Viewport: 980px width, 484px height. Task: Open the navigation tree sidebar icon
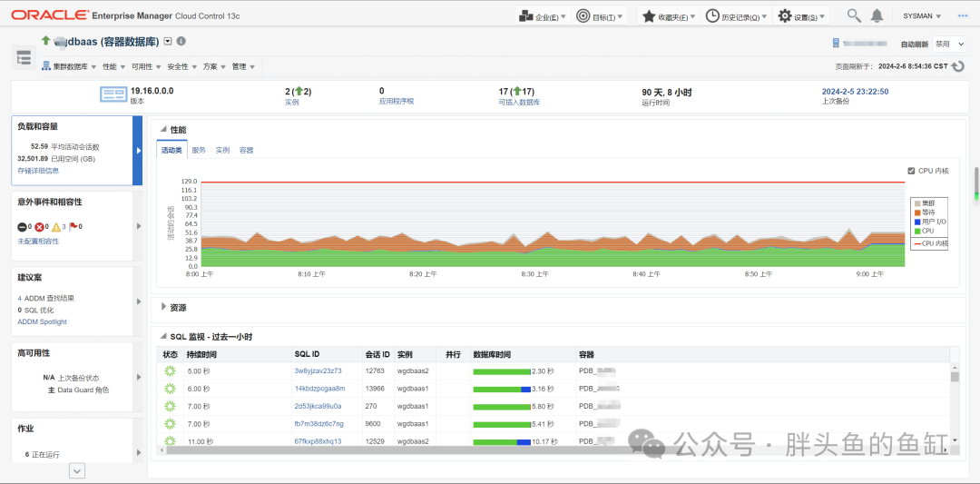coord(24,58)
